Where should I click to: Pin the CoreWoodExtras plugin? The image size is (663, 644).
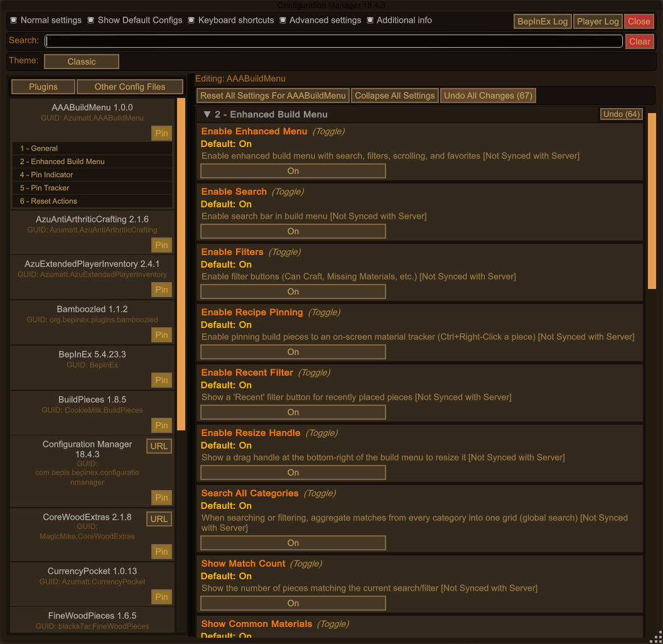click(x=161, y=552)
